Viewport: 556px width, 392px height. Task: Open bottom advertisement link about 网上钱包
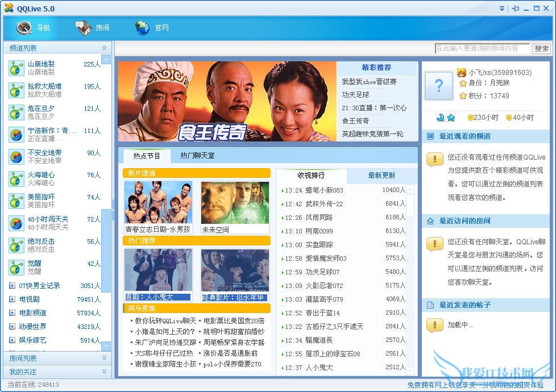(x=475, y=385)
